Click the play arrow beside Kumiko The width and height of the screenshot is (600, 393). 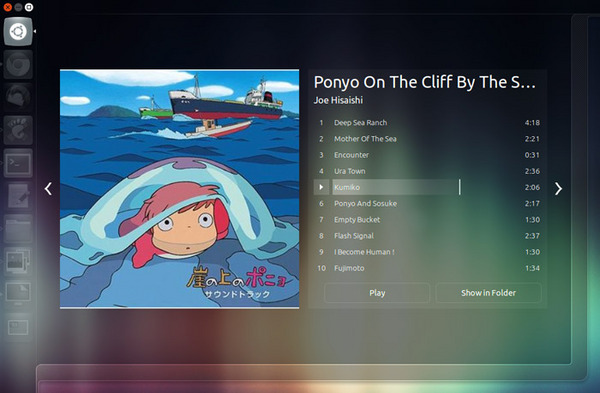tap(321, 187)
